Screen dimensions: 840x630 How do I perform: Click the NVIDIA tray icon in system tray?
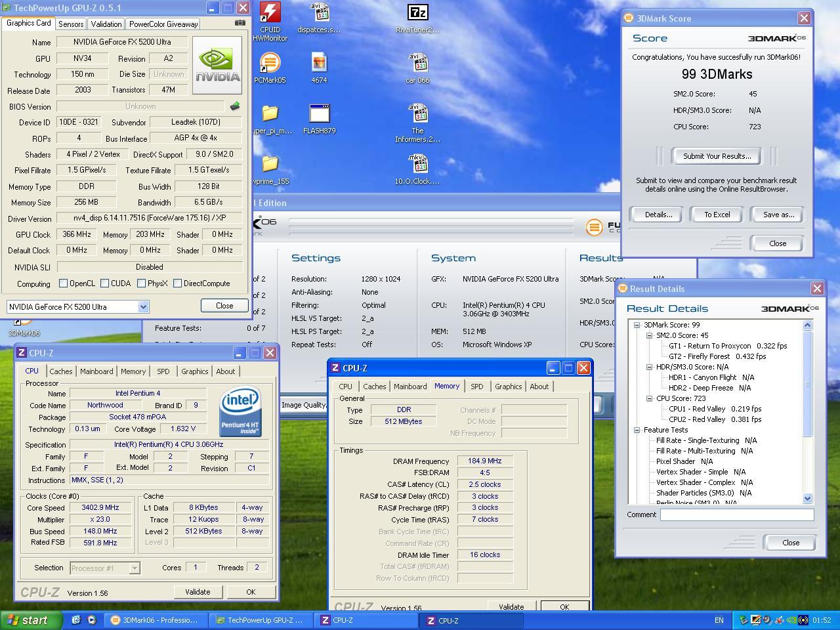pos(793,619)
